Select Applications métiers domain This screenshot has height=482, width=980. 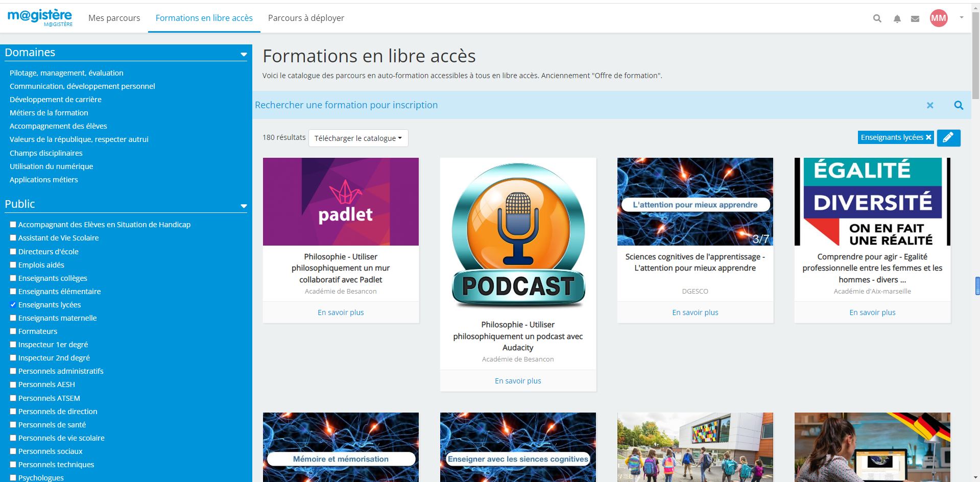(43, 180)
